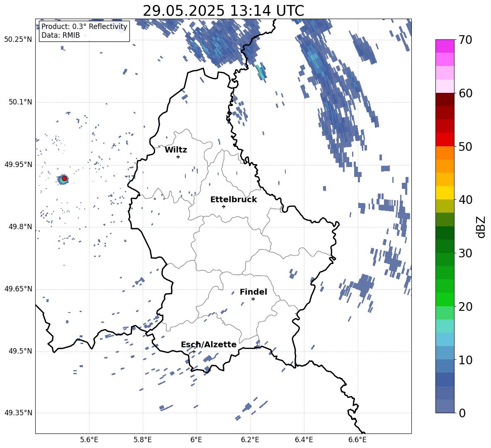Click the 6.4°E longitude label

[304, 440]
